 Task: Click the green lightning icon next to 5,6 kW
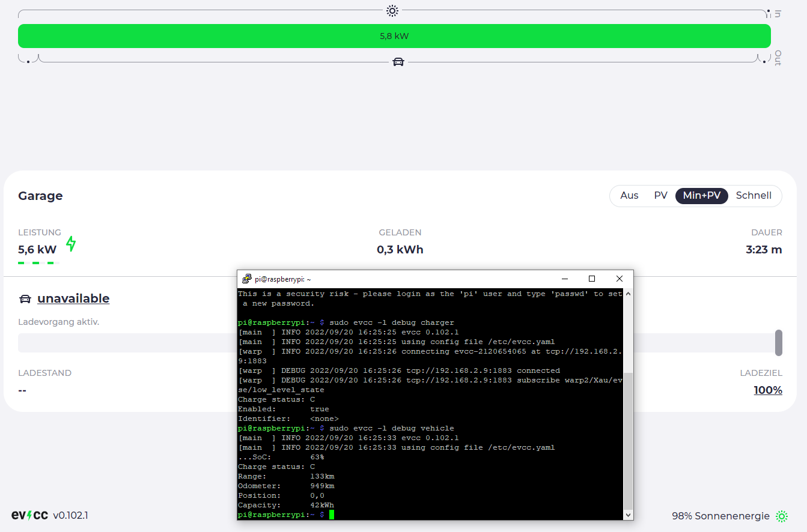pyautogui.click(x=70, y=244)
